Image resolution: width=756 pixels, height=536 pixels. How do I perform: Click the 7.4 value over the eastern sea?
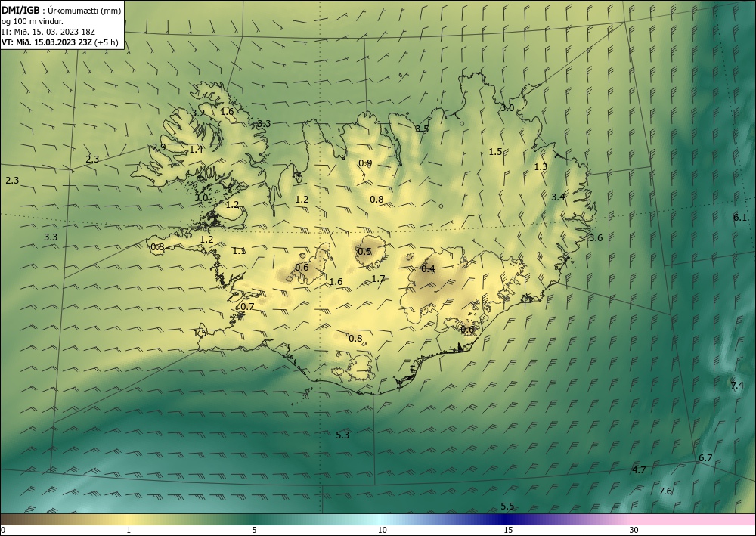tap(737, 385)
